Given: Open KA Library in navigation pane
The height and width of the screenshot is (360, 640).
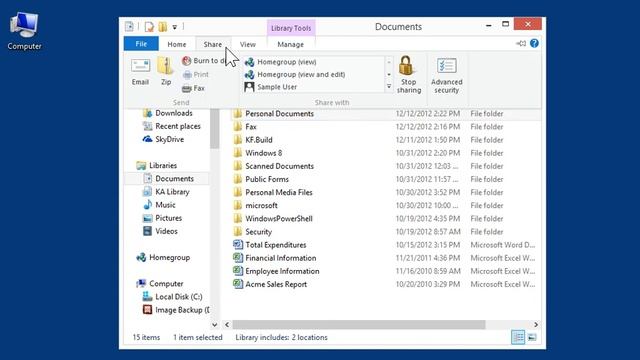Looking at the screenshot, I should tap(166, 191).
